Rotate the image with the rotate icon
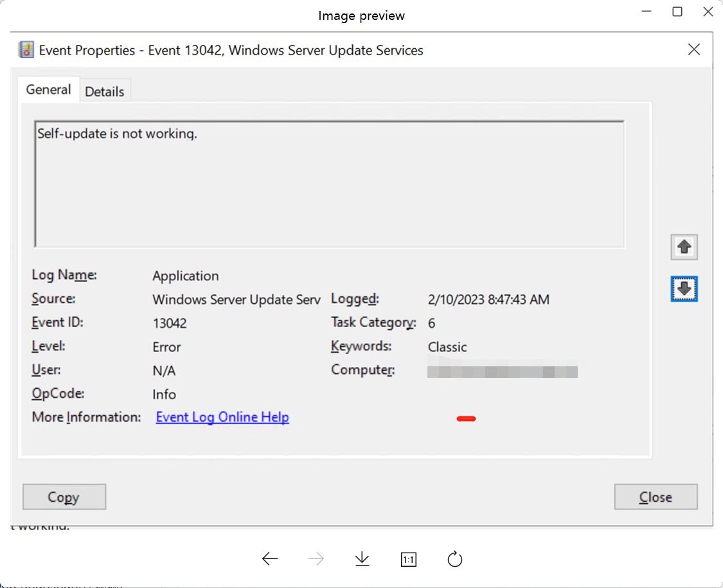This screenshot has width=723, height=588. point(454,559)
